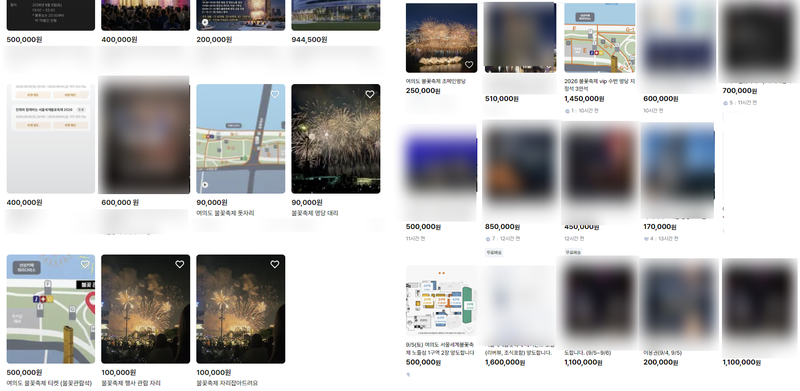This screenshot has height=391, width=800.
Task: Click heart on 불꽃축제 자리잡아드려요 photo
Action: (275, 264)
